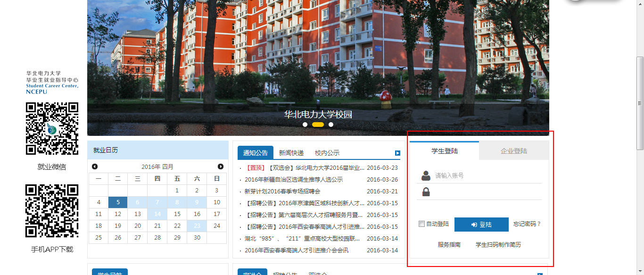
Task: Switch to the 通知公告 tab
Action: [x=256, y=153]
